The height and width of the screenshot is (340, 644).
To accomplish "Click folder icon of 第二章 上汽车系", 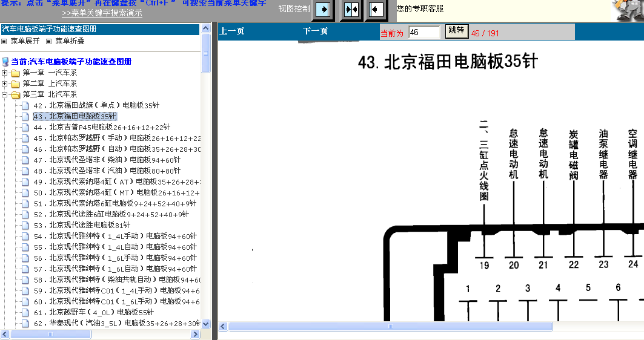I will pos(15,83).
